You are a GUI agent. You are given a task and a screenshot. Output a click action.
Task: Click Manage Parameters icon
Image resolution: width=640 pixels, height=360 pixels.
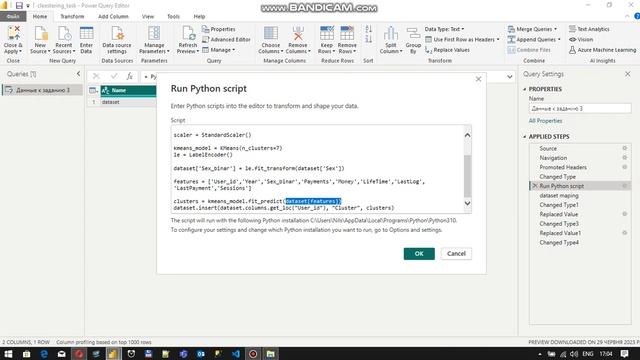click(154, 39)
